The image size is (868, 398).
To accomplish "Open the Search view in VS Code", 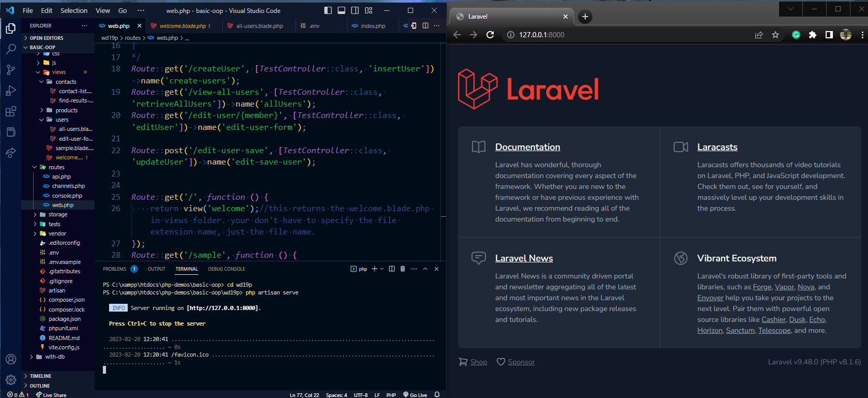I will 10,49.
